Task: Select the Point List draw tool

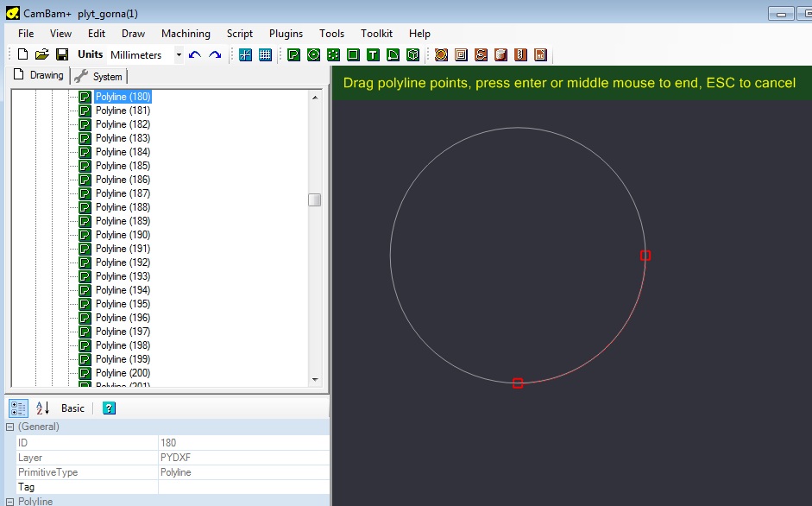Action: [x=333, y=54]
